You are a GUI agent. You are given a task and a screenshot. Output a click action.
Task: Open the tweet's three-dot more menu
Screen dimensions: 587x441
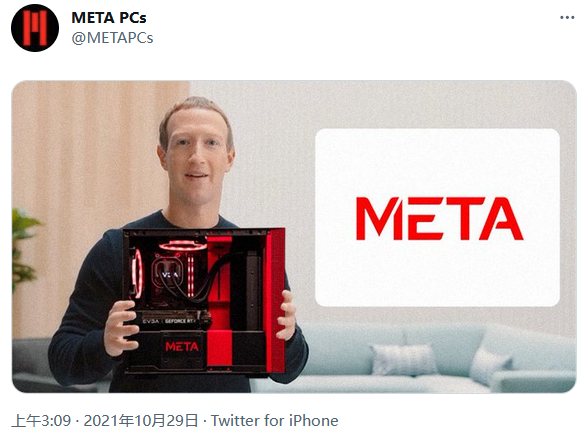click(x=567, y=18)
